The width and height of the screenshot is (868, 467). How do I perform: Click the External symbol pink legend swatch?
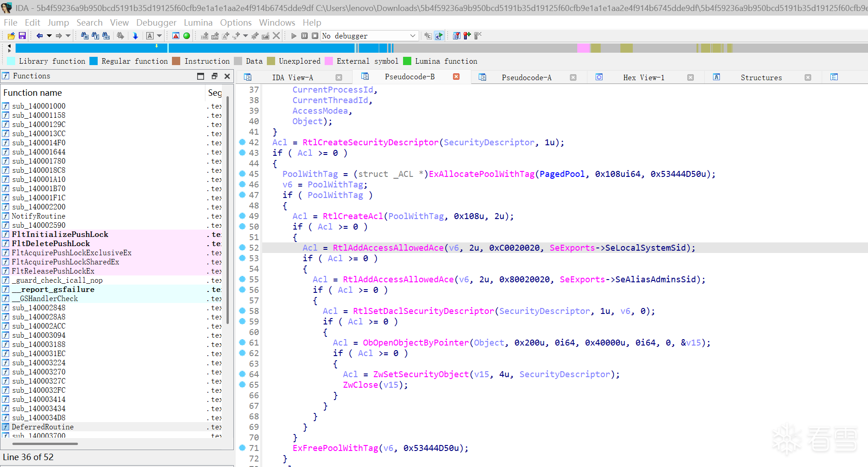point(329,61)
